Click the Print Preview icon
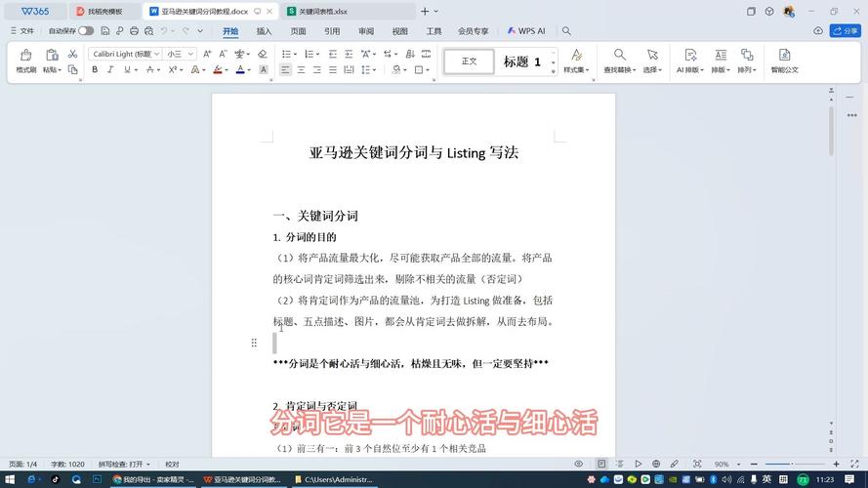This screenshot has height=488, width=868. coord(149,31)
